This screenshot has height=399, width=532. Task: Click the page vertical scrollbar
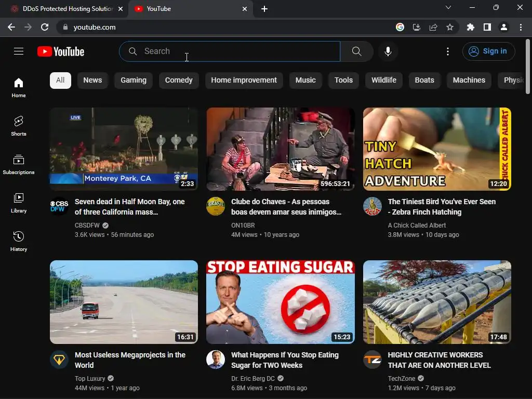(528, 66)
